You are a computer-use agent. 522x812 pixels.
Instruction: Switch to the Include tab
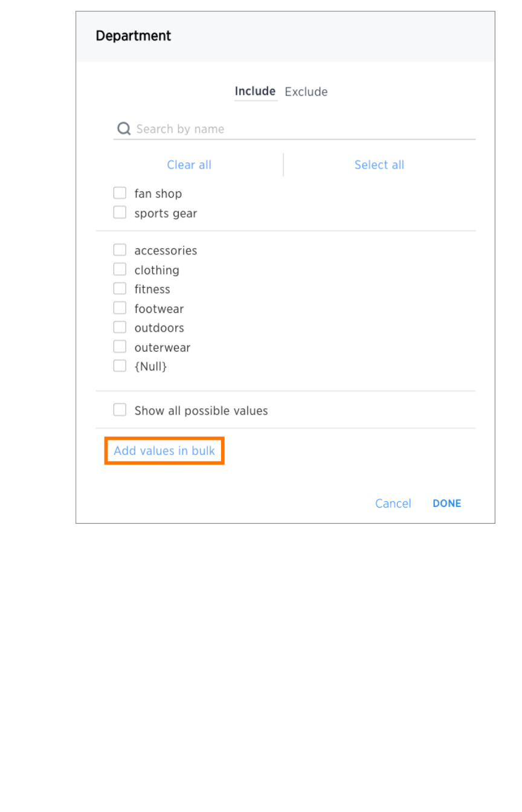255,91
